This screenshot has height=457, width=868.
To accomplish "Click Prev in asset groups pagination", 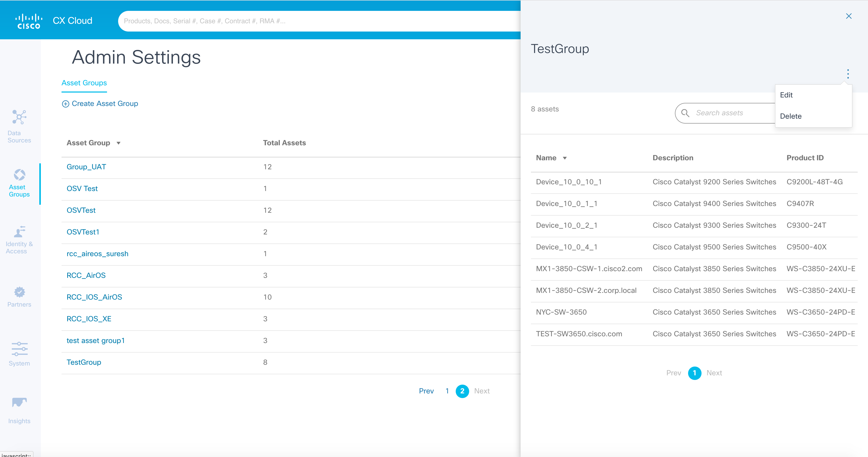I will coord(426,391).
